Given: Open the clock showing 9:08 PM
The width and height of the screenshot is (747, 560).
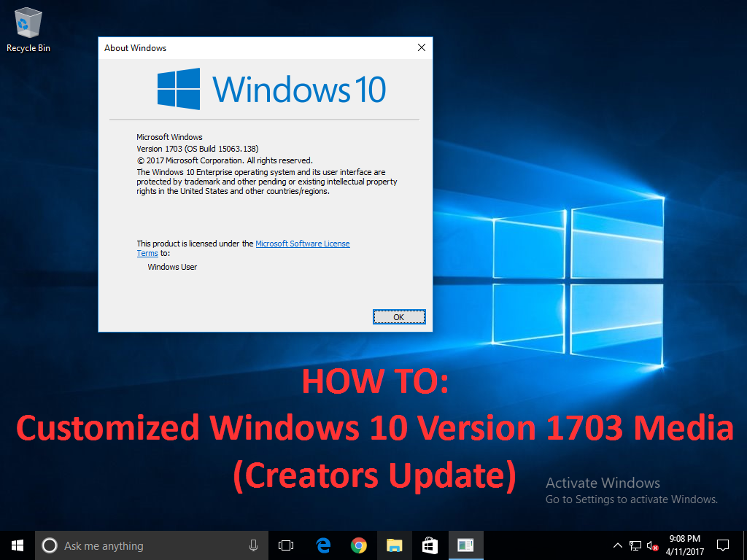Looking at the screenshot, I should 684,545.
